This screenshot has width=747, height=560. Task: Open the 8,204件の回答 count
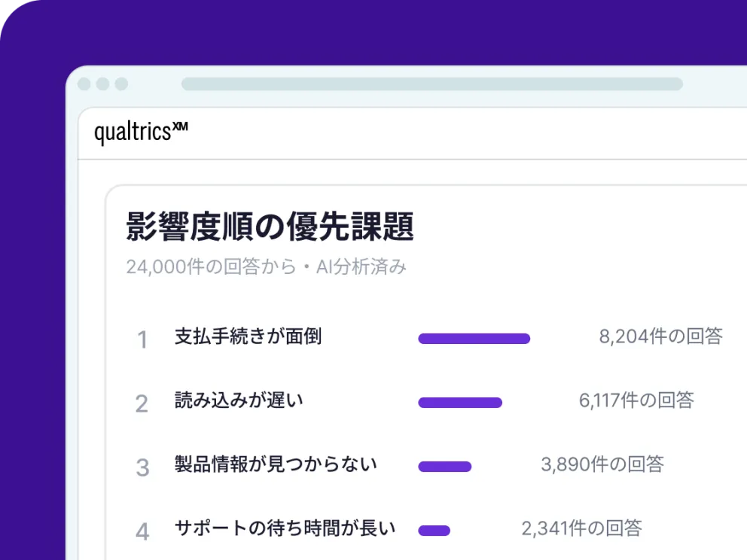click(660, 336)
